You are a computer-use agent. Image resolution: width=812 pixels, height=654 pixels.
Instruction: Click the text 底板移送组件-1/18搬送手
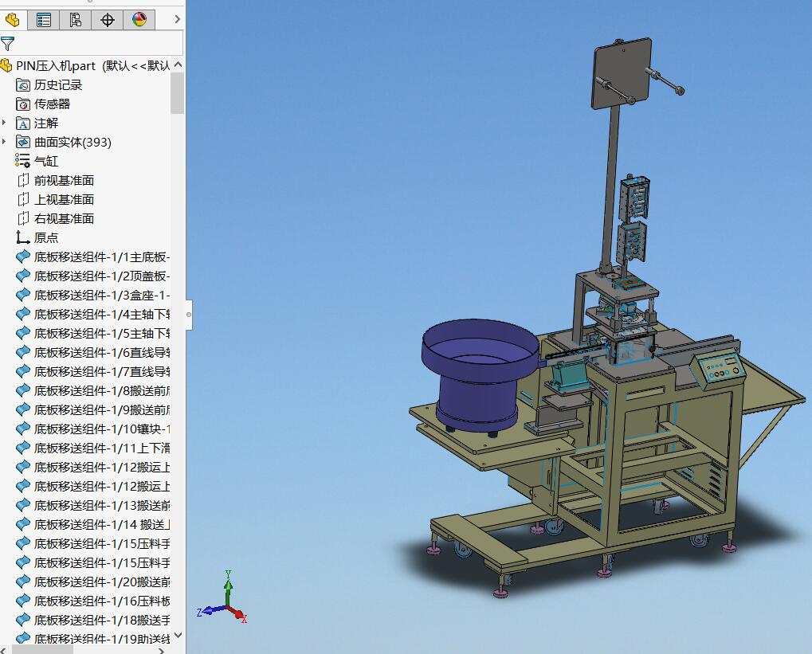click(x=102, y=621)
